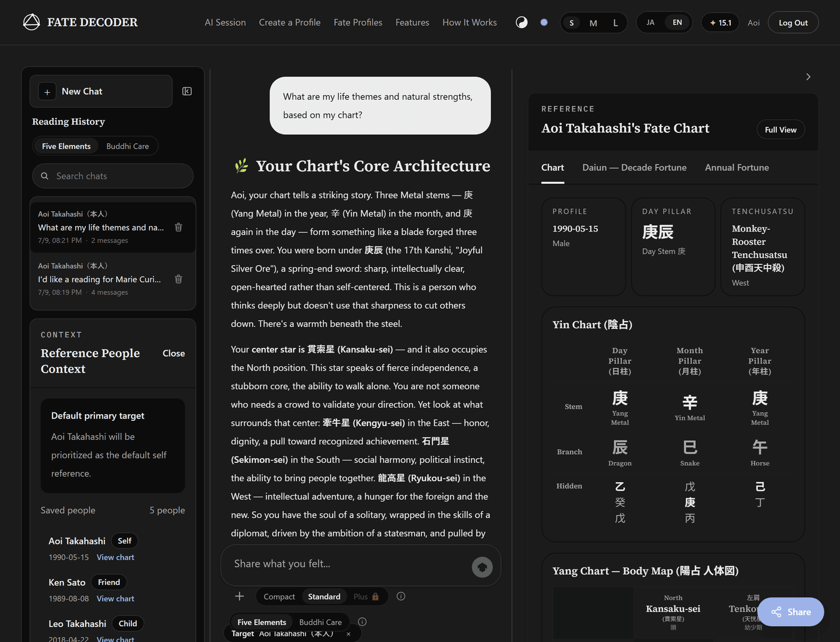
Task: Click the Day Pillar 庚辰 card
Action: [x=673, y=247]
